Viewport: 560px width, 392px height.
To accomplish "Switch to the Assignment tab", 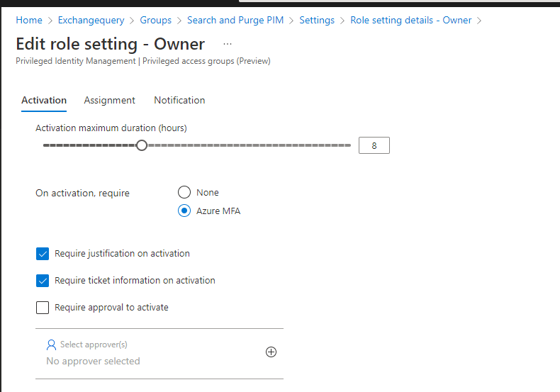I will tap(109, 101).
